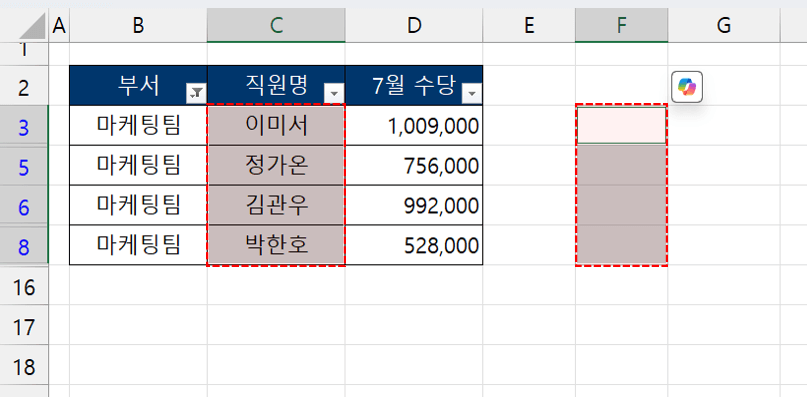Select the cell containing 이미서
The width and height of the screenshot is (807, 397).
click(276, 126)
